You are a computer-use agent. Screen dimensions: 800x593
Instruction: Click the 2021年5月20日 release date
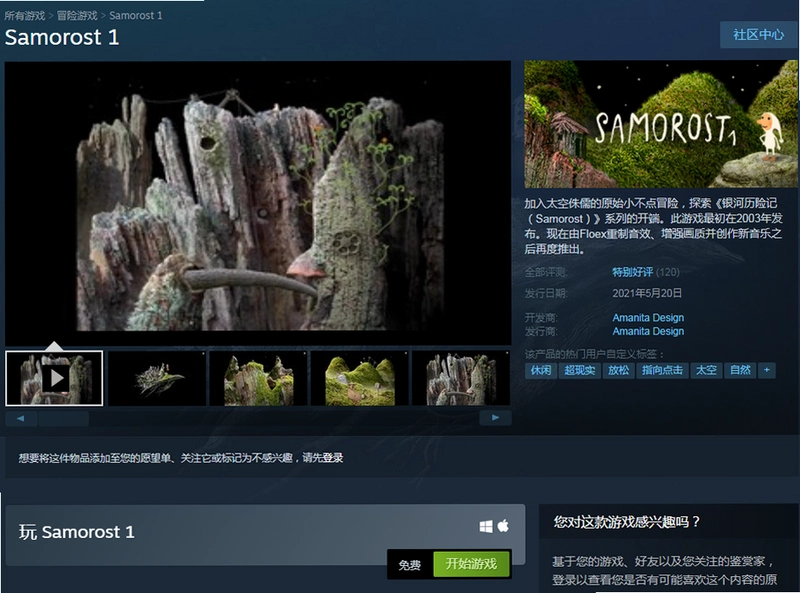click(x=647, y=293)
